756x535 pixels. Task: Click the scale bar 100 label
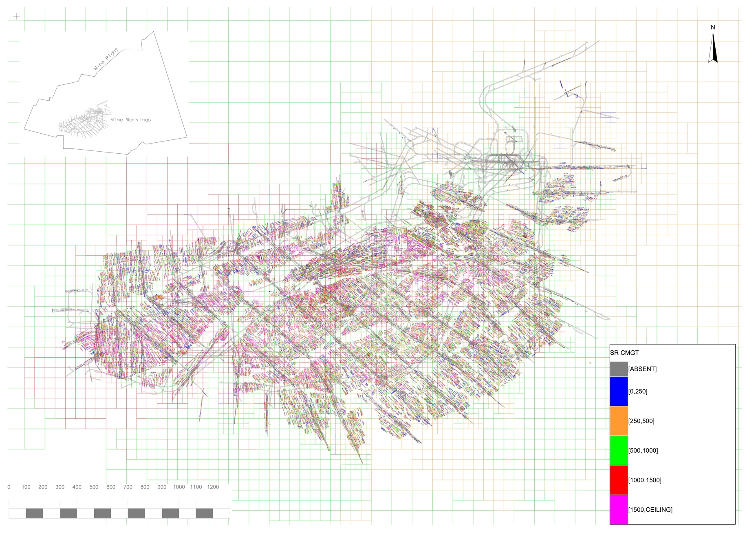tap(26, 487)
